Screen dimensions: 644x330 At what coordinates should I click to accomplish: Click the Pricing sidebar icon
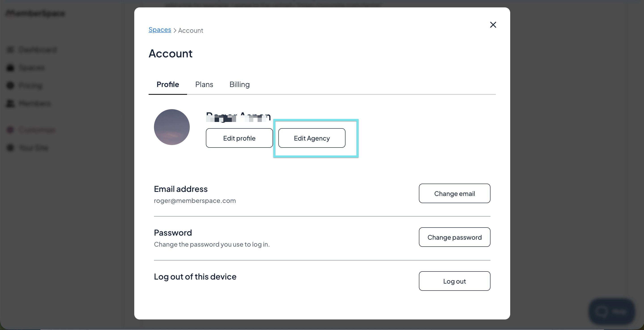click(10, 86)
